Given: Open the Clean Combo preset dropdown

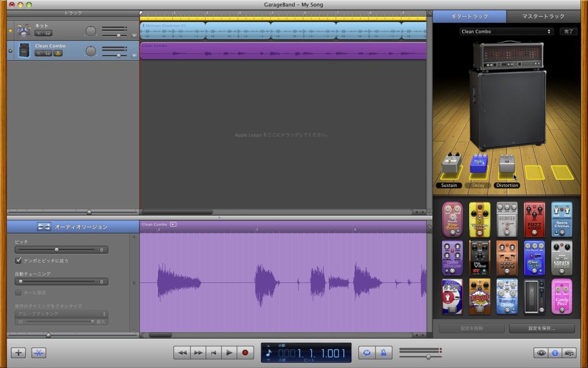Looking at the screenshot, I should 506,32.
